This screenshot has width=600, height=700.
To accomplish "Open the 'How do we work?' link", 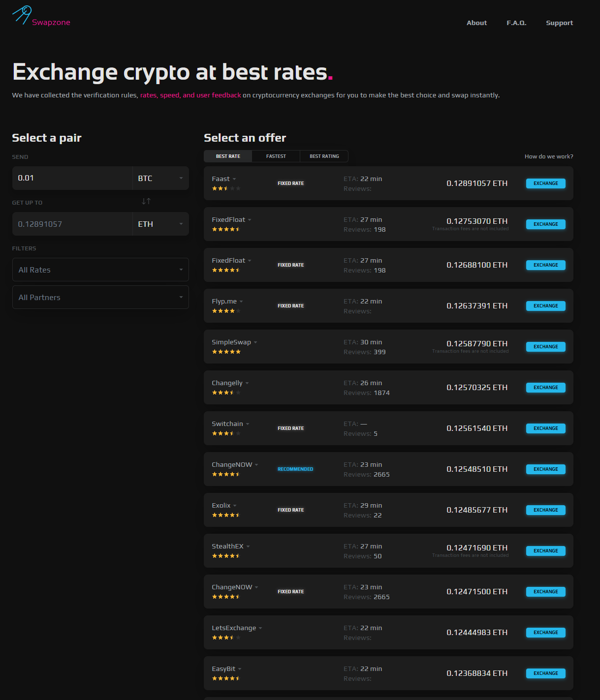I will tap(549, 156).
